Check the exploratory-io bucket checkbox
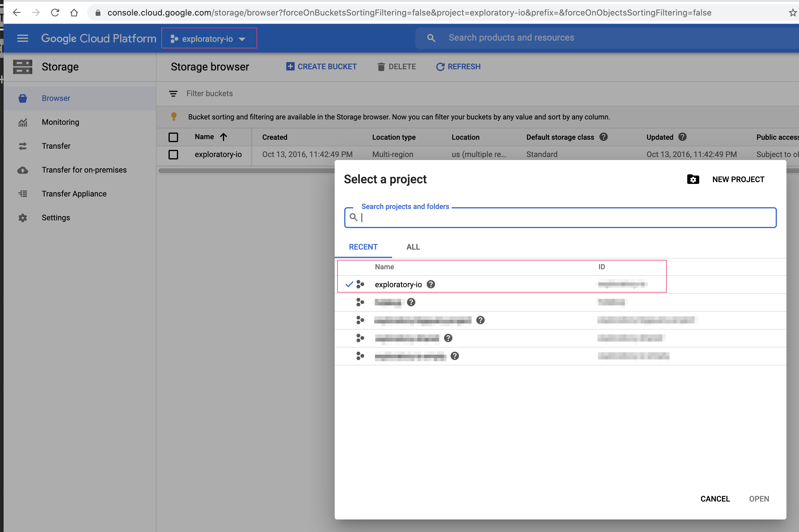The height and width of the screenshot is (532, 799). (x=174, y=154)
